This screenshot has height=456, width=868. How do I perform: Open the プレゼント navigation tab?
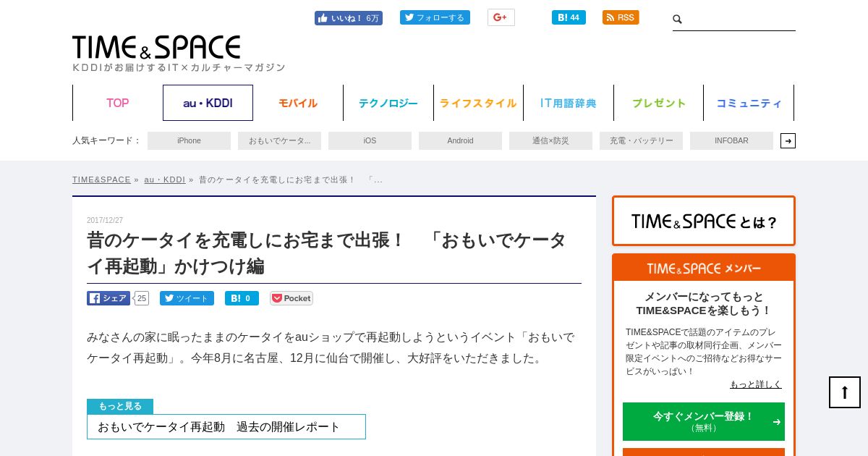pos(658,103)
